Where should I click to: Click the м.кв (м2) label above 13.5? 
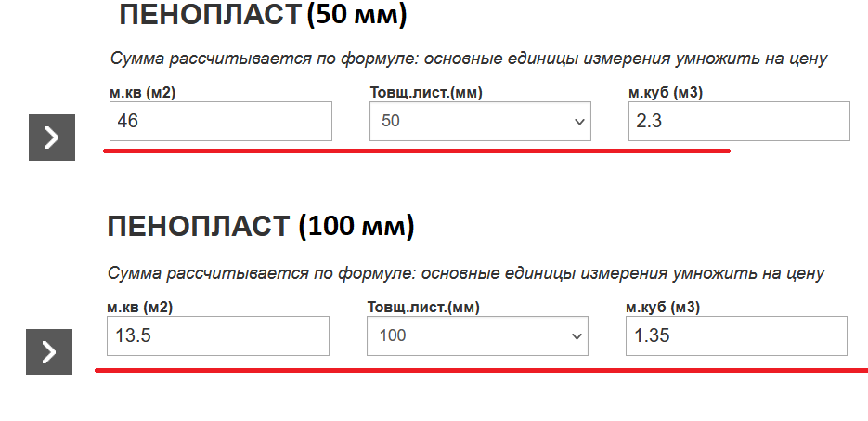coord(139,308)
